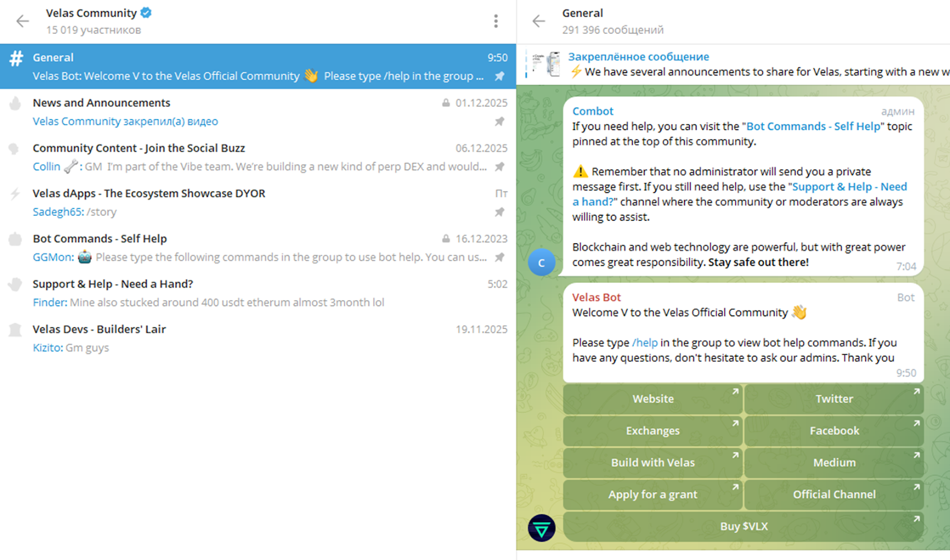
Task: Click the lightning icon of Velas dApps topic
Action: (15, 194)
